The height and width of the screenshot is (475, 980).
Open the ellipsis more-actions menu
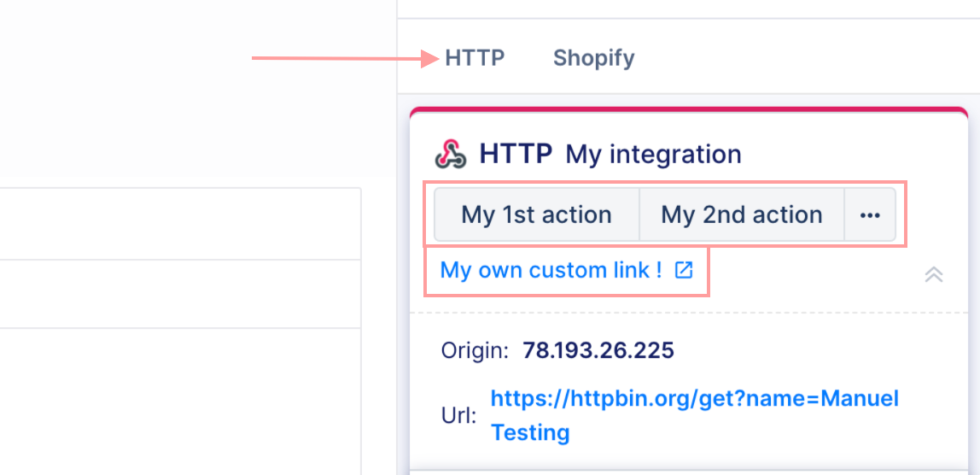point(870,214)
